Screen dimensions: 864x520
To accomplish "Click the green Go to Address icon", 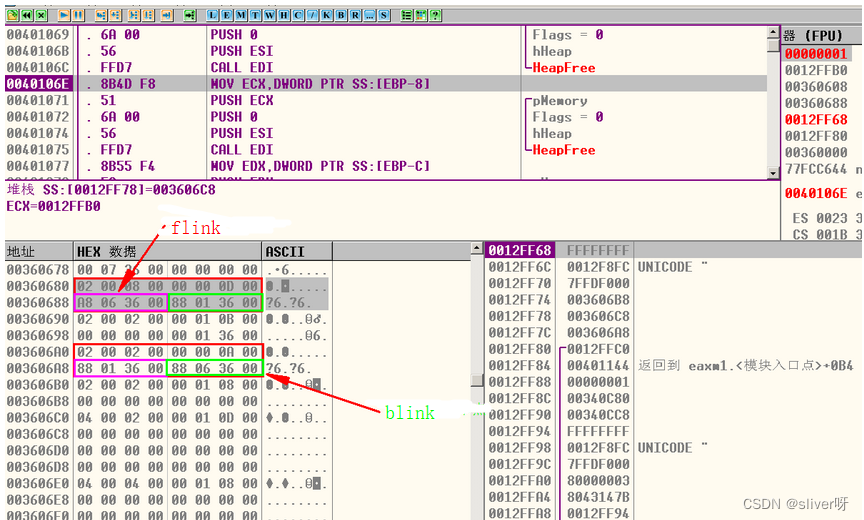I will [x=190, y=15].
